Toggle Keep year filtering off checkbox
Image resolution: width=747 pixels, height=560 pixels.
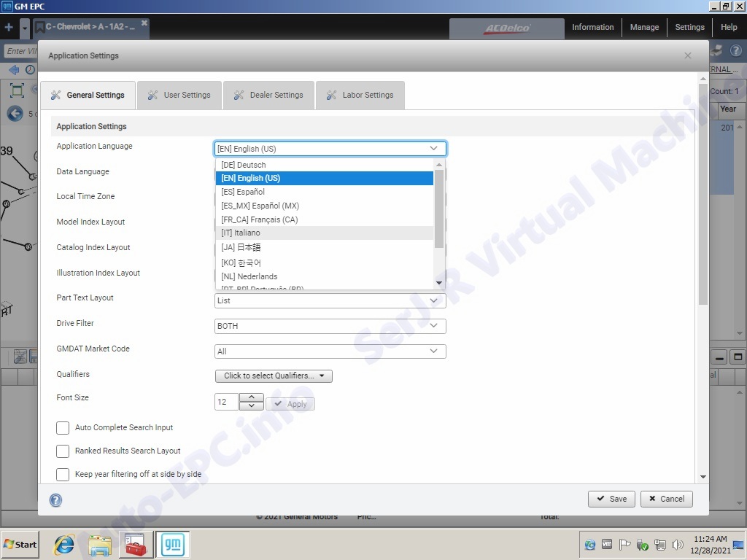pyautogui.click(x=63, y=474)
